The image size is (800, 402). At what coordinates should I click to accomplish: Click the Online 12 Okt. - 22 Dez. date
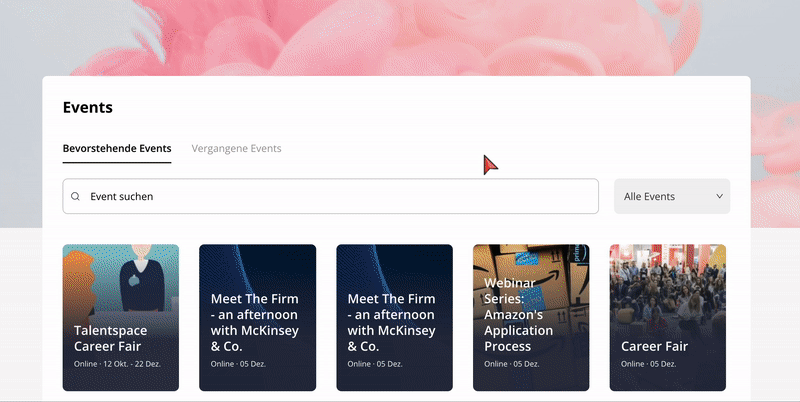click(117, 364)
